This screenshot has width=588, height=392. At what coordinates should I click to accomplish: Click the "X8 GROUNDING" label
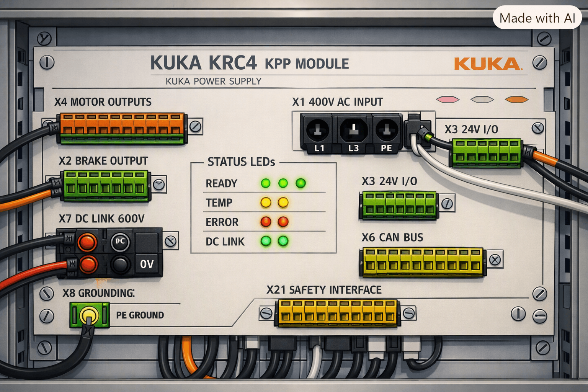[98, 293]
